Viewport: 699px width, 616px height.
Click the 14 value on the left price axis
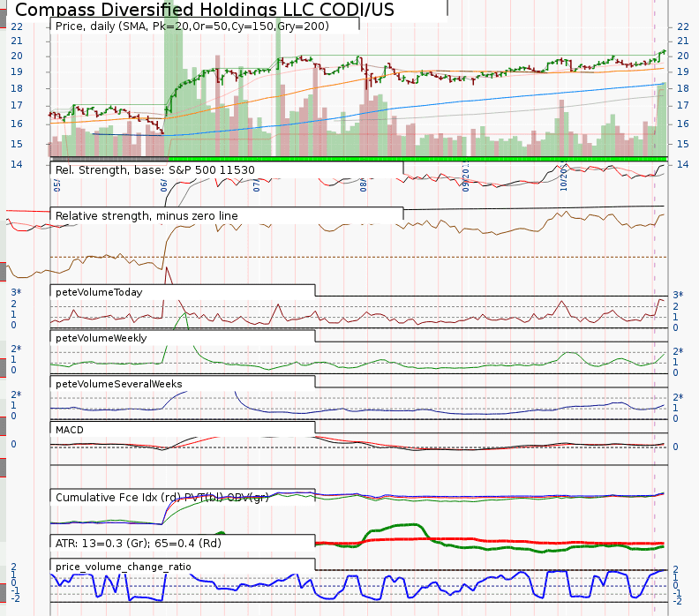coord(17,164)
